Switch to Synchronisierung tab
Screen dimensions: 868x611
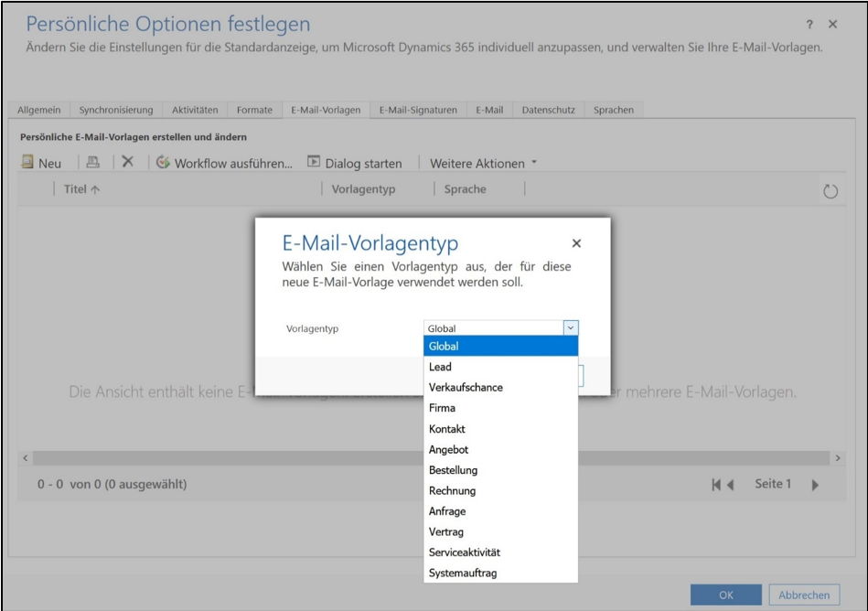[x=115, y=110]
